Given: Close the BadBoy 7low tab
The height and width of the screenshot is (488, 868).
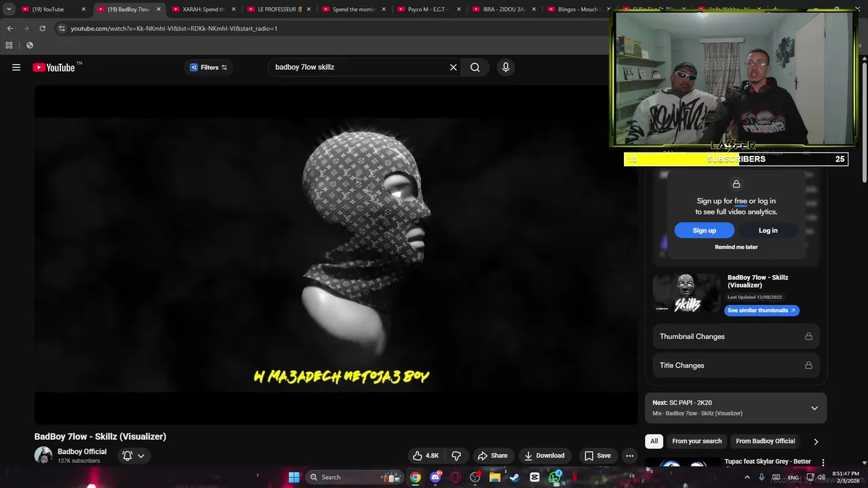Looking at the screenshot, I should 158,9.
